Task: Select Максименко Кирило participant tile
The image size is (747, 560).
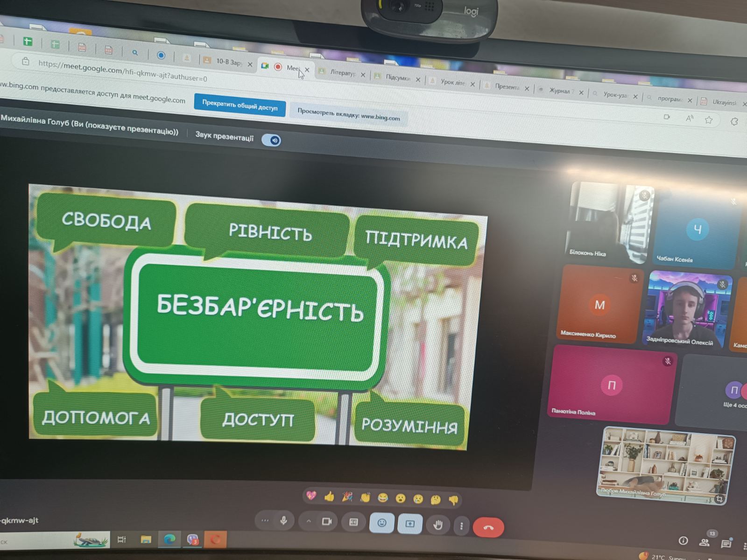Action: pos(599,305)
